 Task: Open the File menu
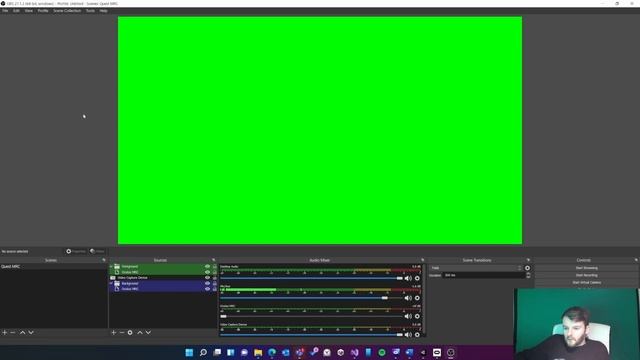[x=5, y=11]
